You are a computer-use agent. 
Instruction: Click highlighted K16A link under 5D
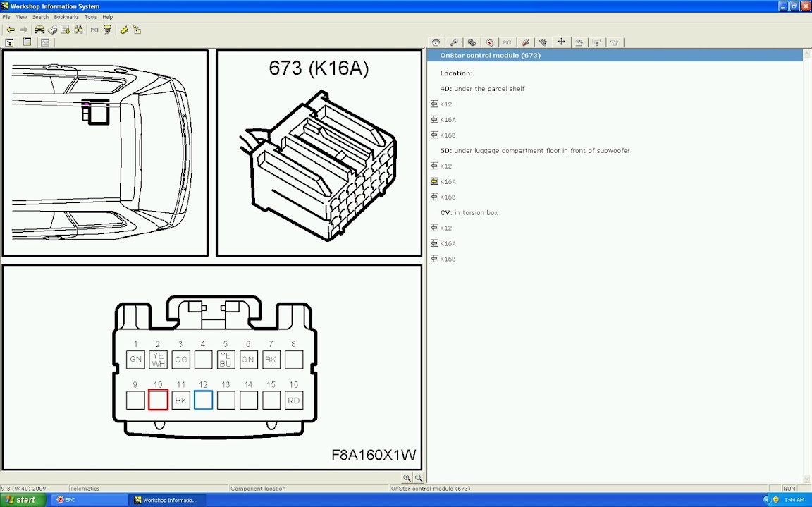(448, 182)
